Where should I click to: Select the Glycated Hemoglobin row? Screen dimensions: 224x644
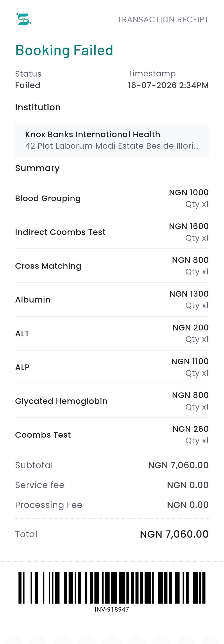(x=112, y=401)
